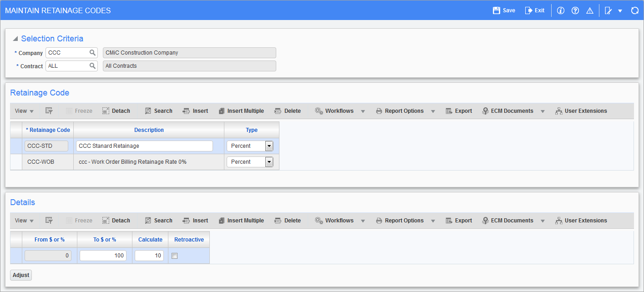This screenshot has height=292, width=644.
Task: Click the Adjust button
Action: click(21, 275)
